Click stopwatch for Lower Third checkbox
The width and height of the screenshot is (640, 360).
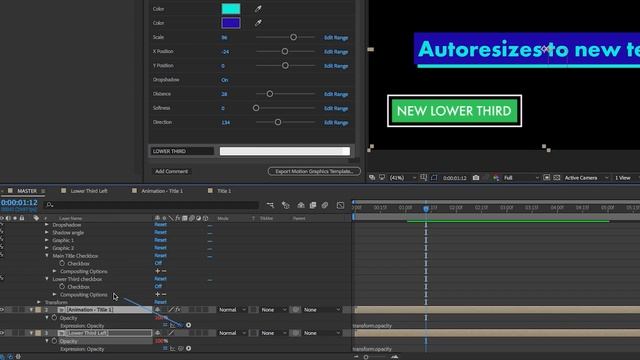click(62, 287)
